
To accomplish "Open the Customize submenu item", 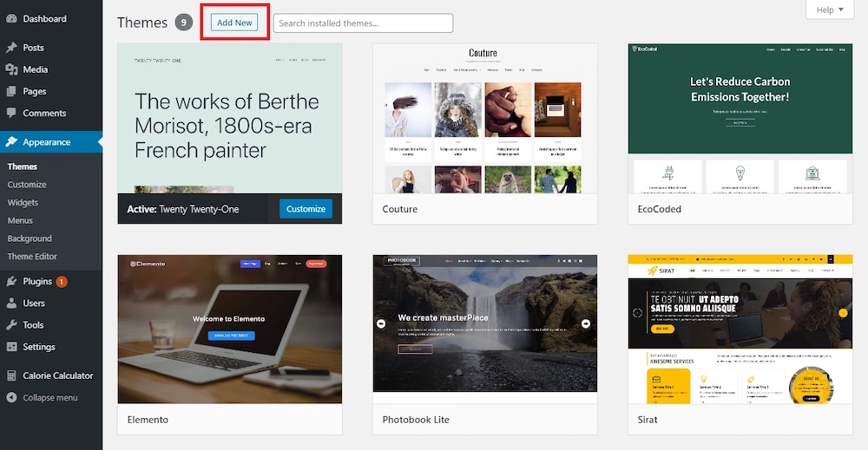I will 27,185.
